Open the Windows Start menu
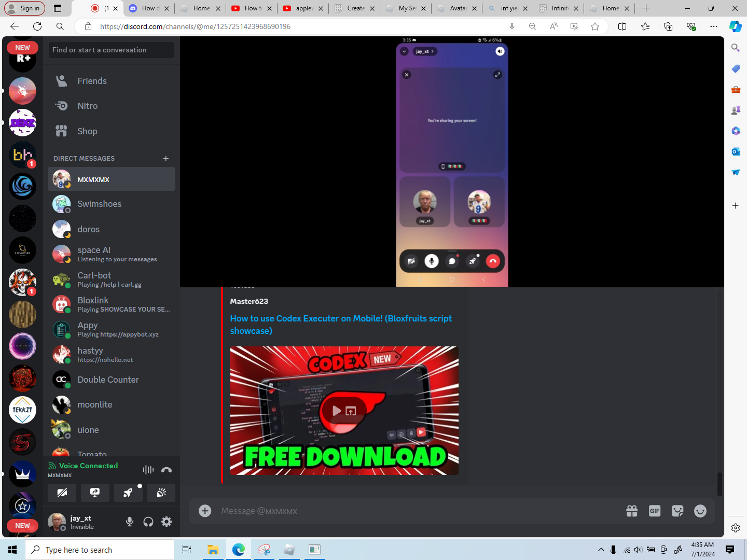Image resolution: width=747 pixels, height=560 pixels. 12,550
